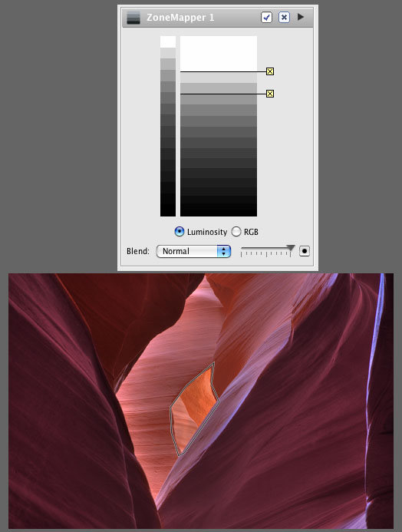The height and width of the screenshot is (532, 402).
Task: Click the blue stepper arrows on Blend popup
Action: point(224,251)
